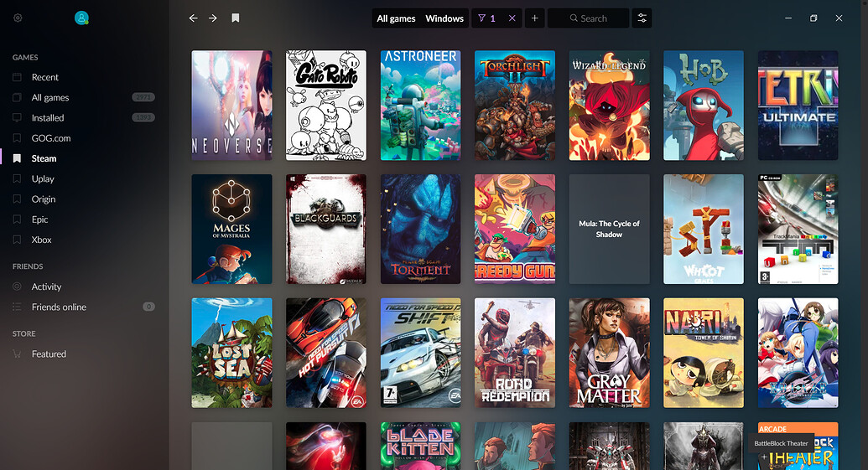This screenshot has height=470, width=868.
Task: Open Mula: The Cycle of Shadow tile
Action: [x=610, y=230]
